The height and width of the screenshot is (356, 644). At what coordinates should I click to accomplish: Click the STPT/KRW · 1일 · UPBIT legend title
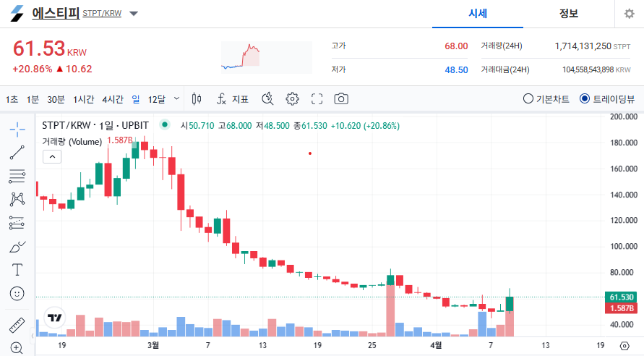95,125
